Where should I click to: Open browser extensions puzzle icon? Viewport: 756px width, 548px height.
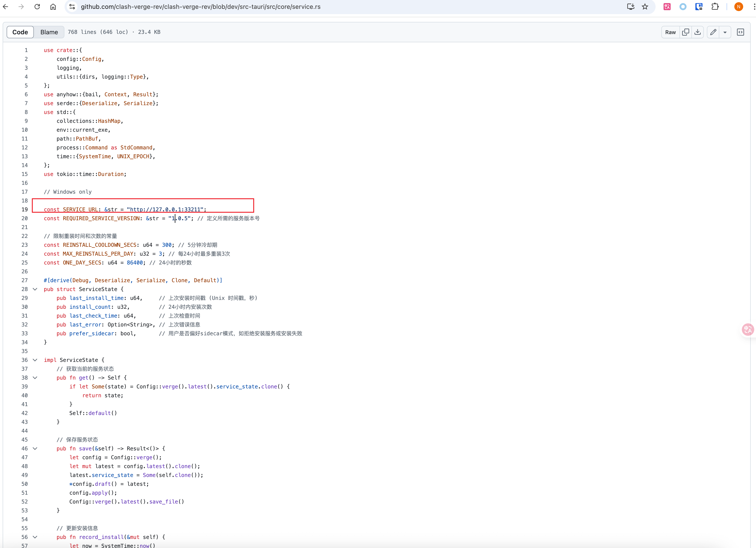point(715,7)
